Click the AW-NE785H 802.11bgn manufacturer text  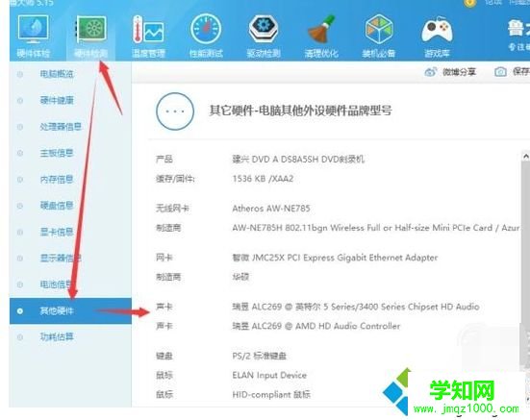pos(375,228)
